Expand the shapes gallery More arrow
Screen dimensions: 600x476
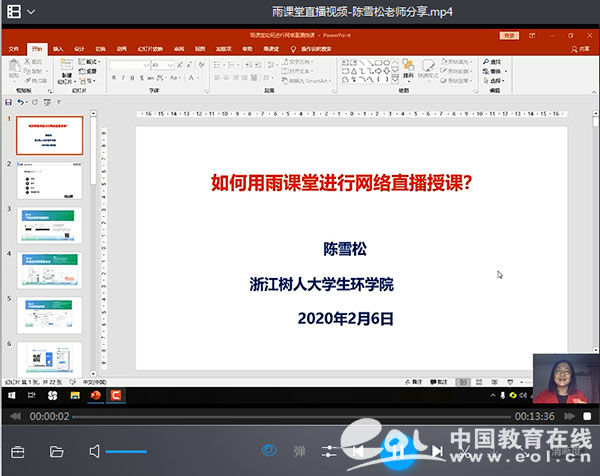[x=395, y=79]
